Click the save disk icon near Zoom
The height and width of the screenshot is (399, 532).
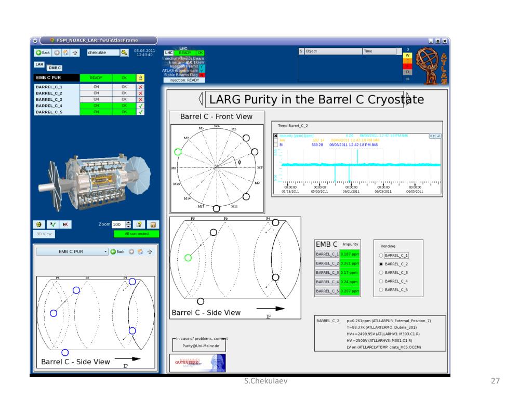[153, 224]
